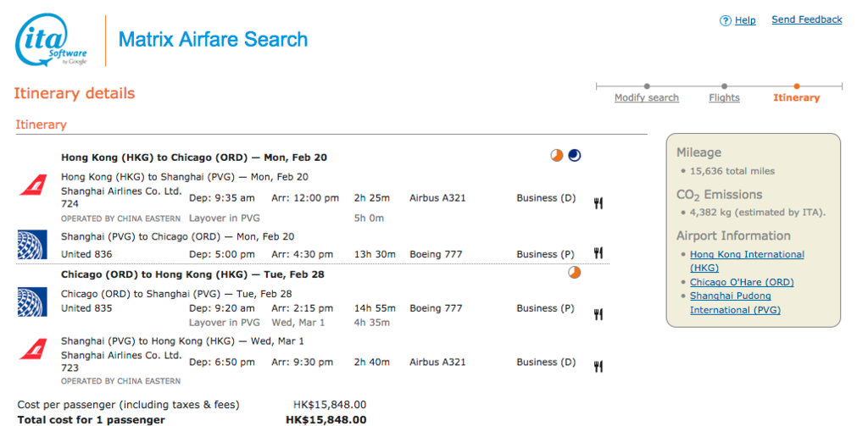Click Hong Kong to Chicago Mon, Feb 20 header
Image resolution: width=868 pixels, height=426 pixels.
(x=194, y=158)
